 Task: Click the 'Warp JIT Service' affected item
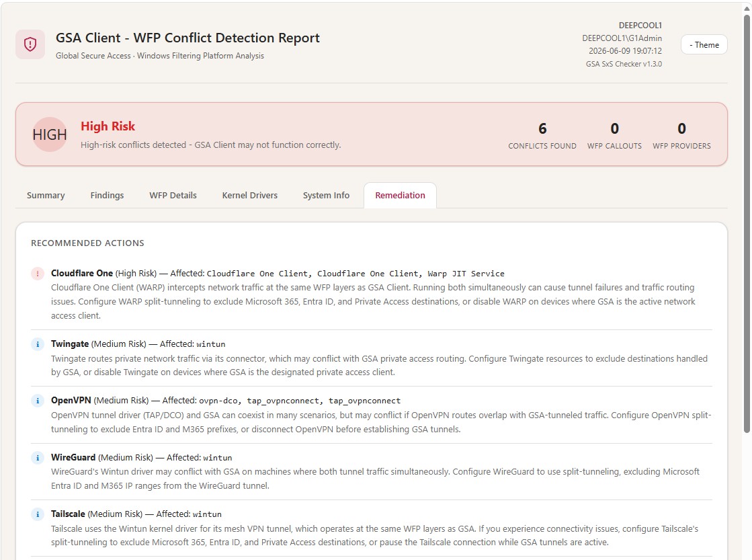tap(466, 274)
